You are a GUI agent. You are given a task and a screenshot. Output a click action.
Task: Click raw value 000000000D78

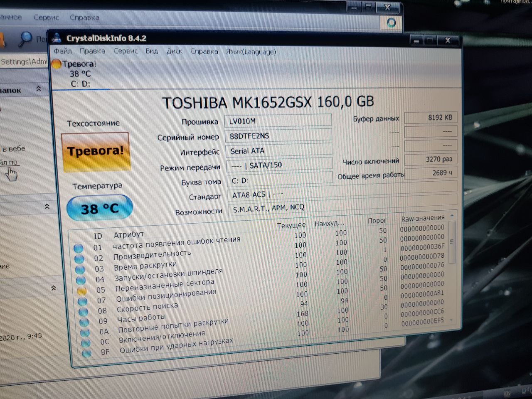pos(422,256)
